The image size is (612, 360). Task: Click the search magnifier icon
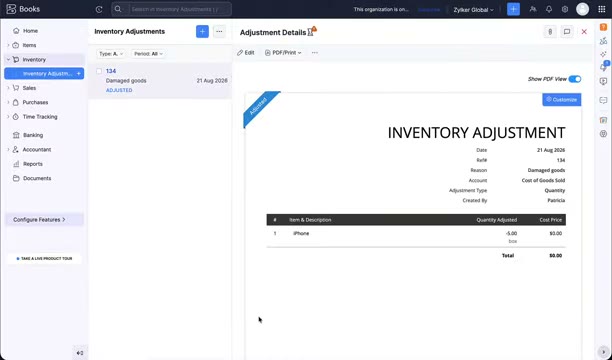tap(118, 9)
